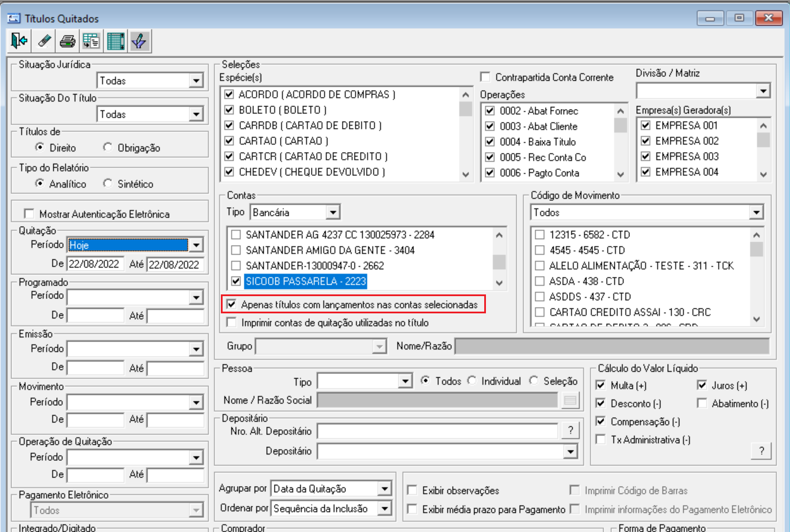The height and width of the screenshot is (532, 790).
Task: Click the lookup button next to Nome / Razão Social
Action: pos(570,400)
